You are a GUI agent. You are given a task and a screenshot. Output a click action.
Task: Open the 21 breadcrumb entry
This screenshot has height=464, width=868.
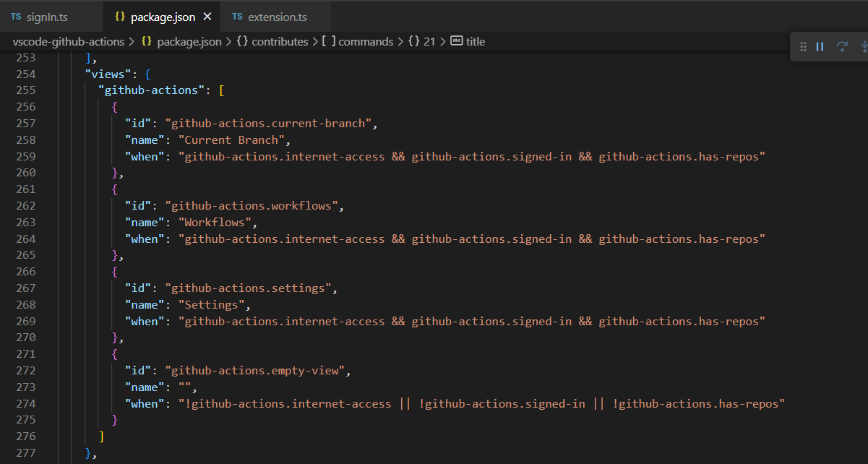pos(422,41)
